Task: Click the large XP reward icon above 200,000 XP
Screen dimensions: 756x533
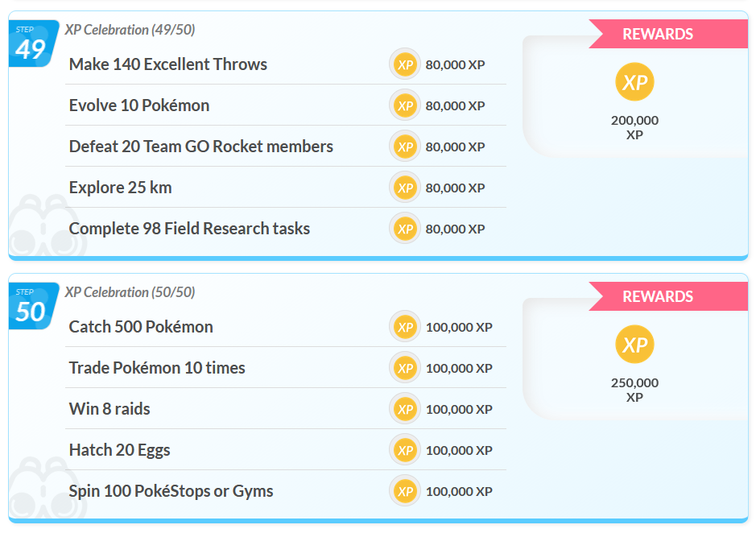Action: (634, 82)
